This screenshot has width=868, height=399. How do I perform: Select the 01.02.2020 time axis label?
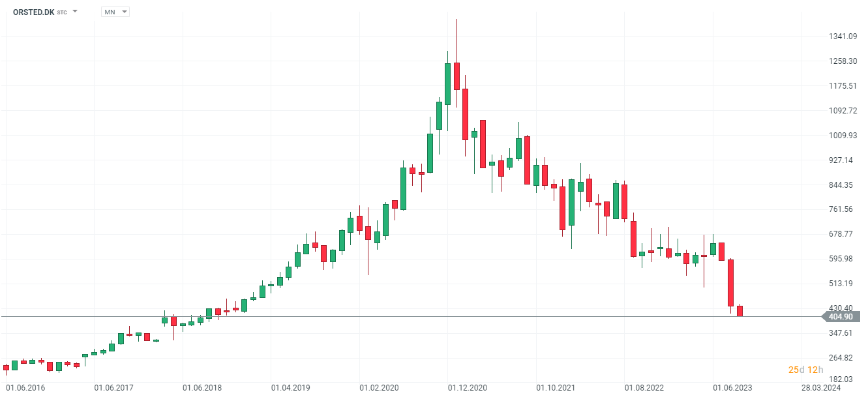(379, 388)
